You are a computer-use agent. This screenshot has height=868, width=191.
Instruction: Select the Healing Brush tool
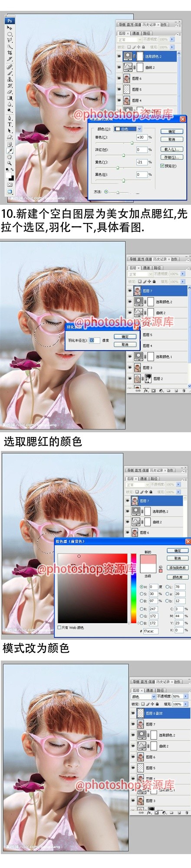[x=10, y=67]
